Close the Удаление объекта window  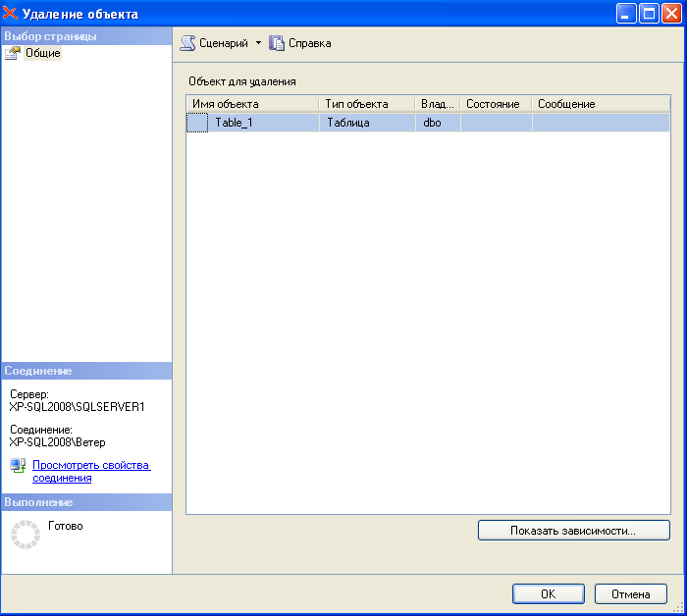[x=671, y=13]
